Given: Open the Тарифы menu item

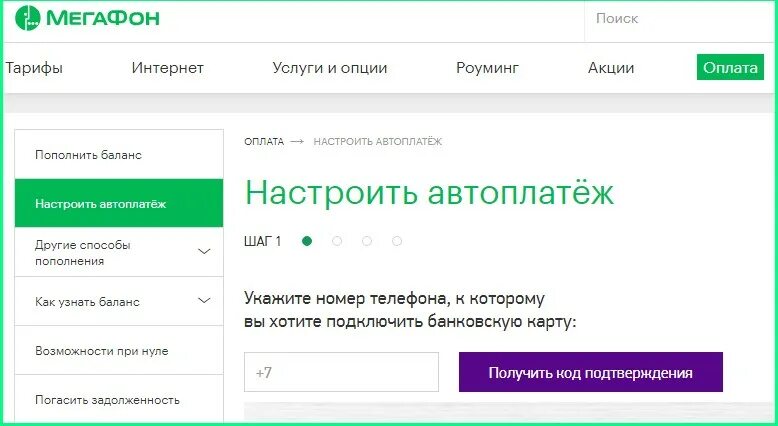Looking at the screenshot, I should pos(34,68).
